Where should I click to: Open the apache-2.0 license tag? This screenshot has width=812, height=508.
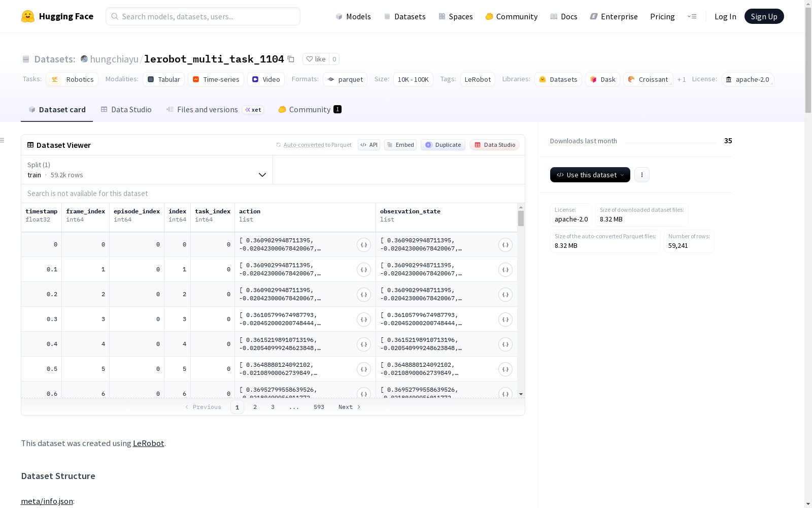coord(748,79)
